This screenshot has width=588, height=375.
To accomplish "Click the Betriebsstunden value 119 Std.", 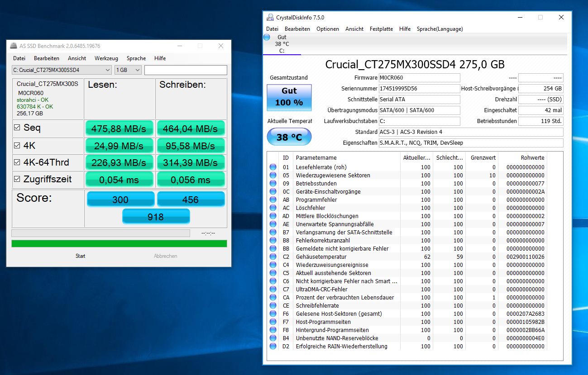I will pos(541,121).
